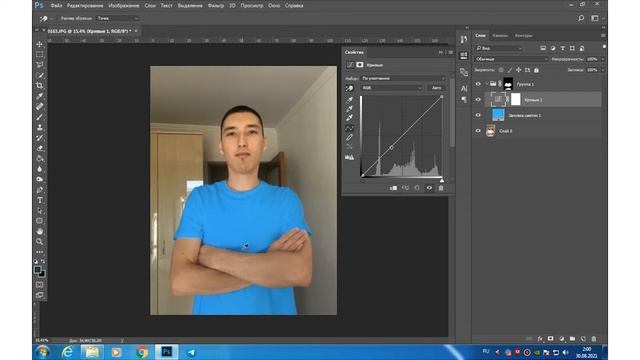The width and height of the screenshot is (640, 360).
Task: Open Google Chrome from the taskbar
Action: tap(142, 352)
